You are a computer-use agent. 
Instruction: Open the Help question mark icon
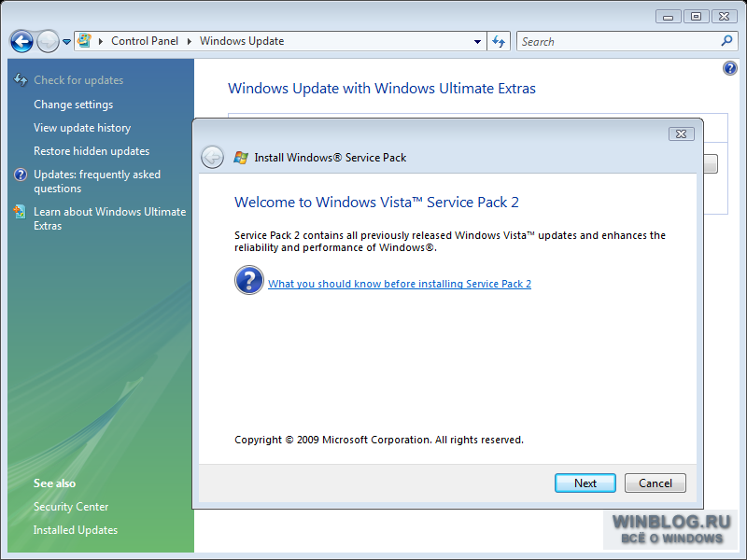pos(729,68)
